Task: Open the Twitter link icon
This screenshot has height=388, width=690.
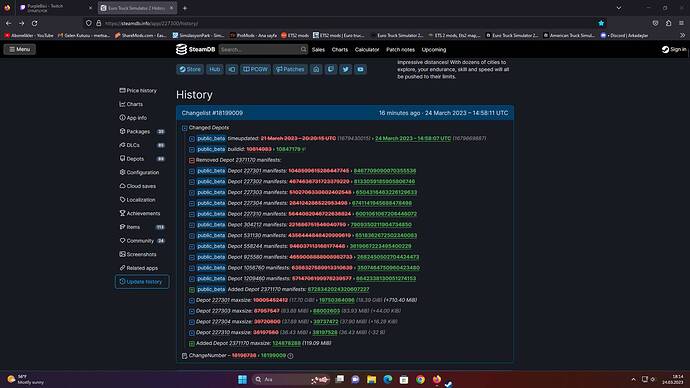Action: tap(345, 69)
